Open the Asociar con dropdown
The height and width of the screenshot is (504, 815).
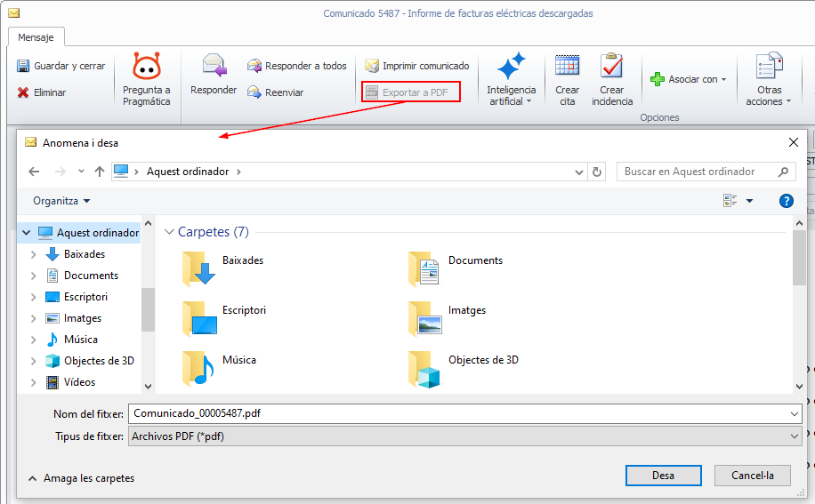[688, 79]
